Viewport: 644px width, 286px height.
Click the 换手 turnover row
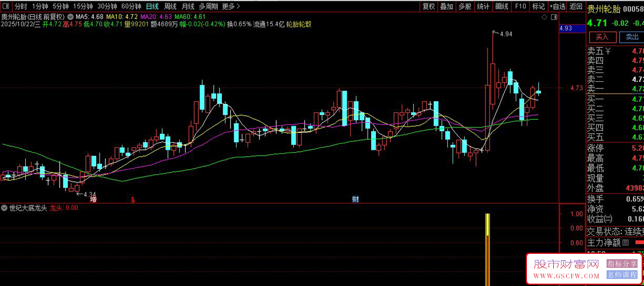coord(615,199)
